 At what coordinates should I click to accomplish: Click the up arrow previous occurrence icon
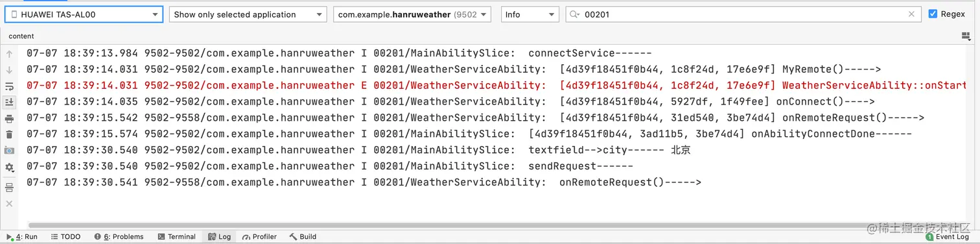9,55
